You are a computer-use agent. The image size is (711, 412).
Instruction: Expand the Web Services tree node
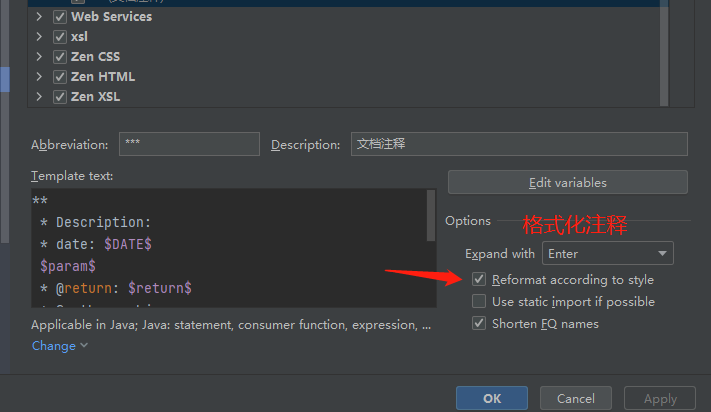(39, 17)
